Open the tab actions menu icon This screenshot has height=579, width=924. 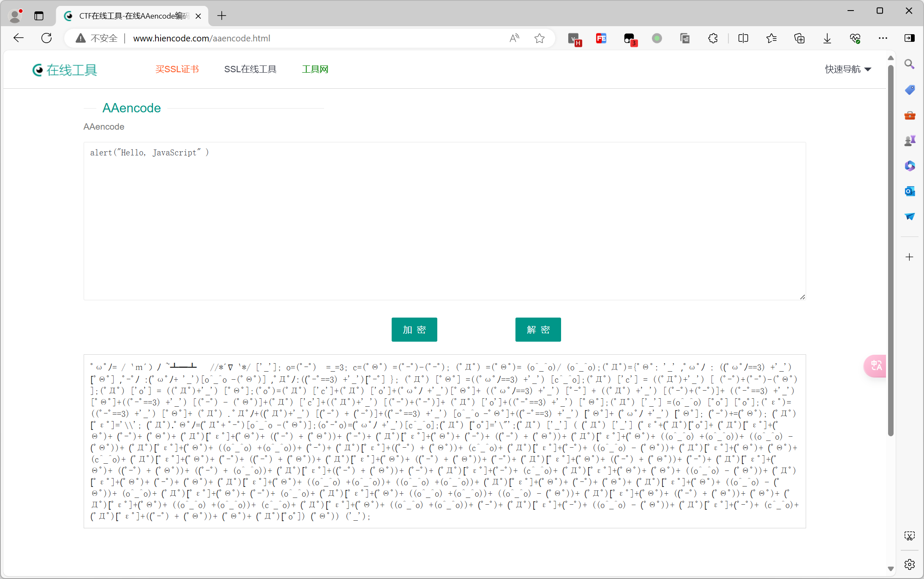coord(39,16)
